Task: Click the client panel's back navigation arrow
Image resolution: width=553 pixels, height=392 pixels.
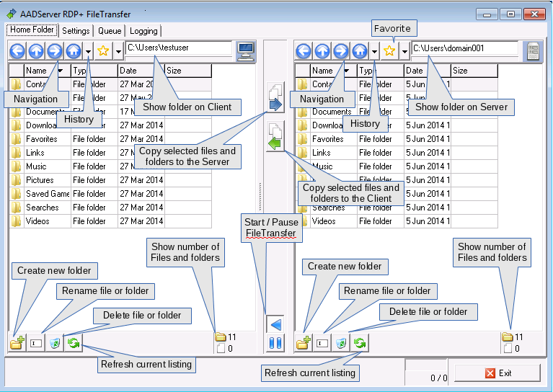Action: [17, 50]
